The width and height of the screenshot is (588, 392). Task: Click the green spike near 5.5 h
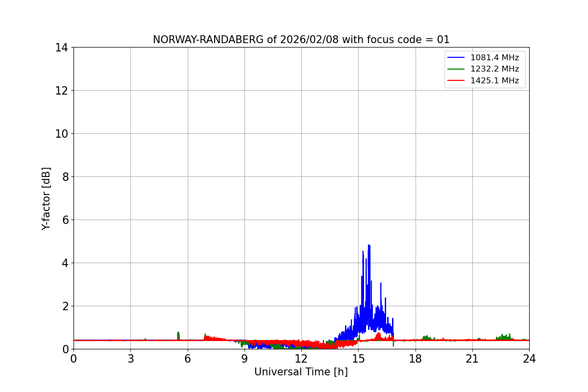point(178,335)
